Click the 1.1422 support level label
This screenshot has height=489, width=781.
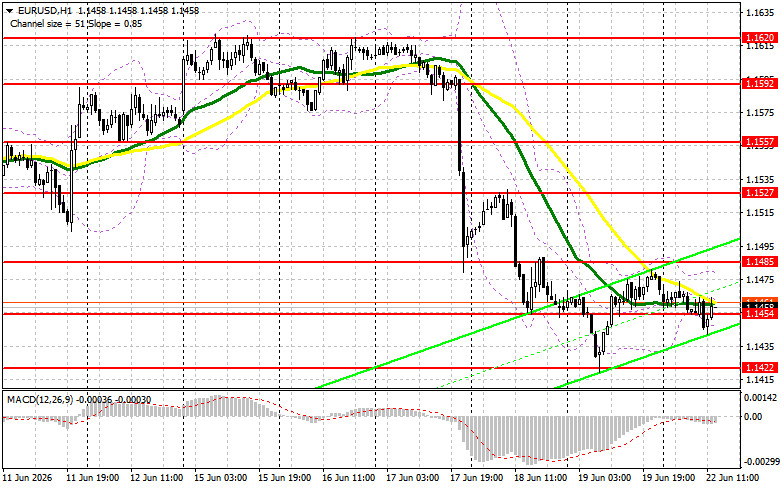[760, 367]
